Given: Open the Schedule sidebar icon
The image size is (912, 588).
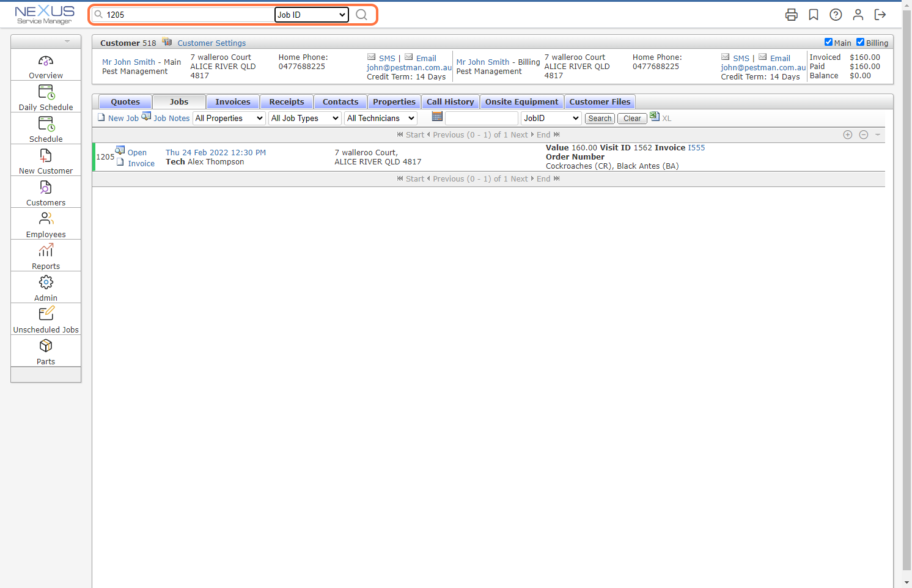Looking at the screenshot, I should [x=46, y=124].
